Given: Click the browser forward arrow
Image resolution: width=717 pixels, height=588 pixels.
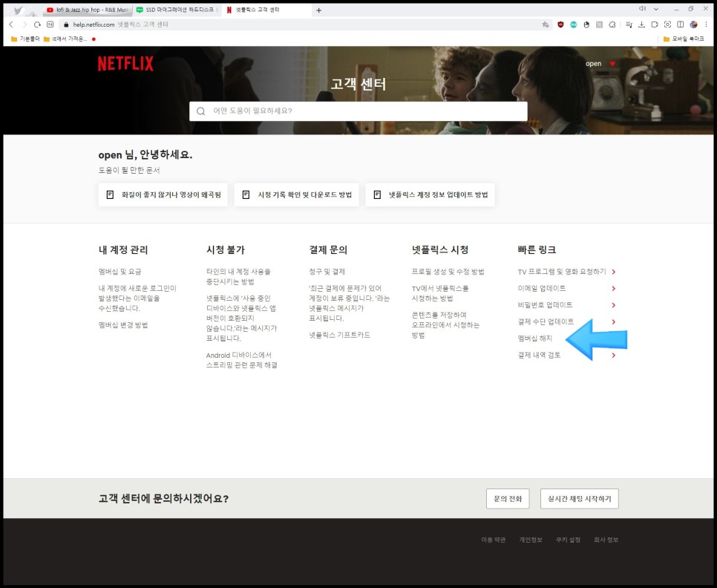Looking at the screenshot, I should coord(24,24).
